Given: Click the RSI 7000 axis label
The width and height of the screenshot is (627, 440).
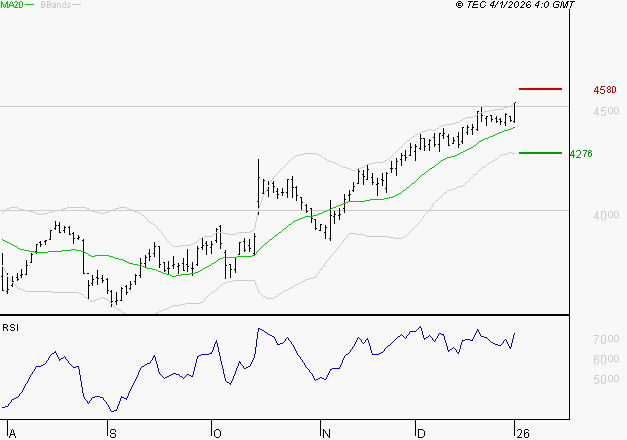Looking at the screenshot, I should (606, 339).
